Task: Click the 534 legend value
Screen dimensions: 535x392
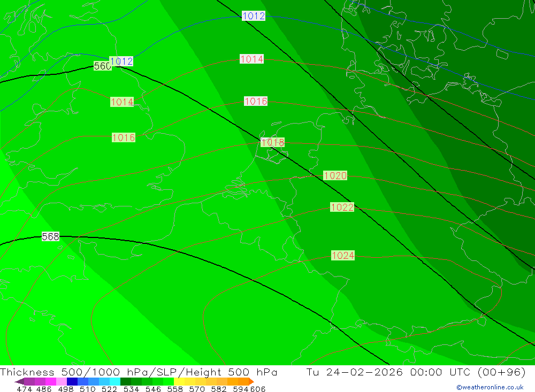Action: (x=132, y=389)
